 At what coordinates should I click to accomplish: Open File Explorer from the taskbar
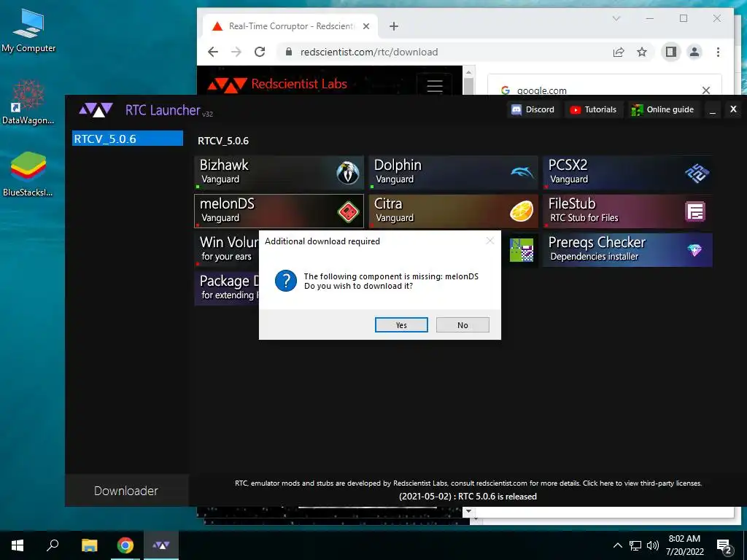point(89,545)
